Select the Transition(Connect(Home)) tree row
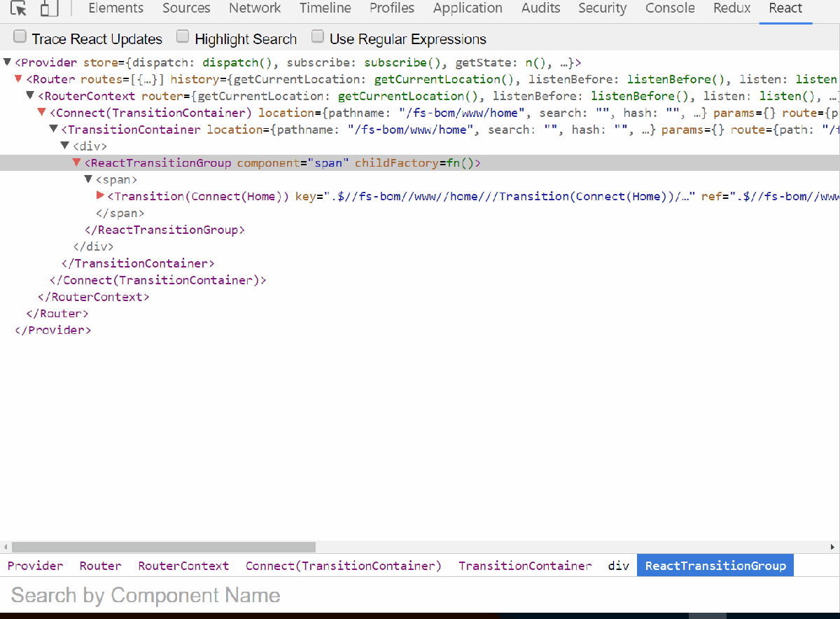Screen dimensions: 840x619 [x=420, y=196]
